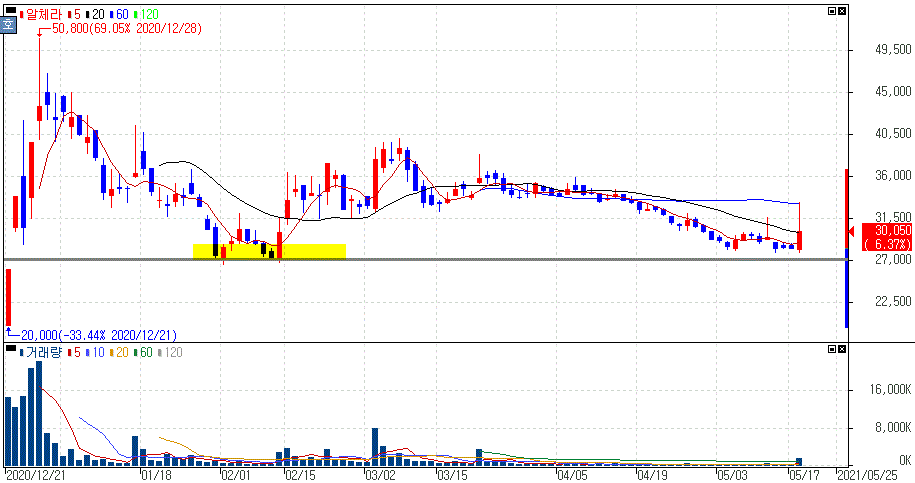Click the 16,000K volume axis label
The width and height of the screenshot is (915, 483).
[890, 389]
